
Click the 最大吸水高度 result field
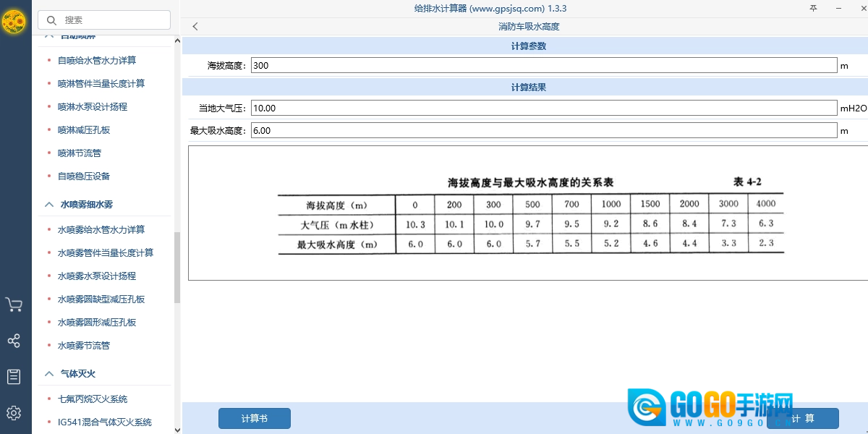[x=544, y=131]
